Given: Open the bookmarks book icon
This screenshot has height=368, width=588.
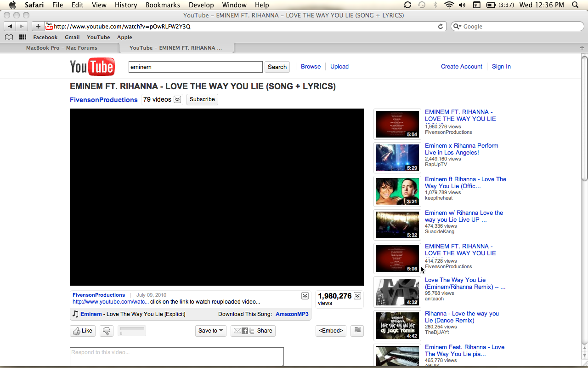Looking at the screenshot, I should point(9,37).
